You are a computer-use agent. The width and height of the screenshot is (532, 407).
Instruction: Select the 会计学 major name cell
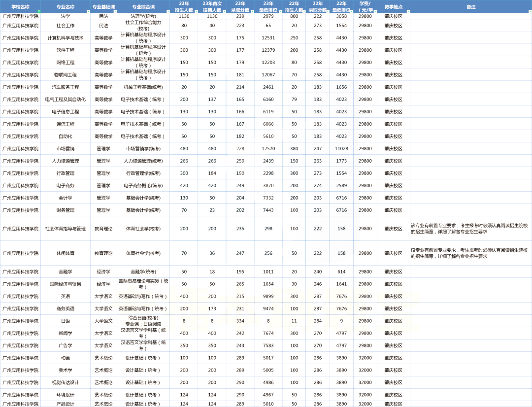tap(66, 198)
